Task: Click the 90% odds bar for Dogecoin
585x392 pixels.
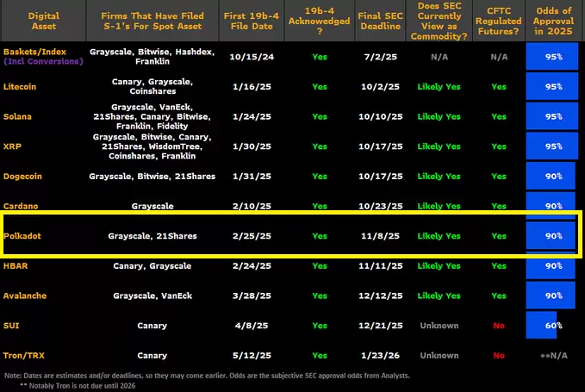Action: tap(551, 176)
